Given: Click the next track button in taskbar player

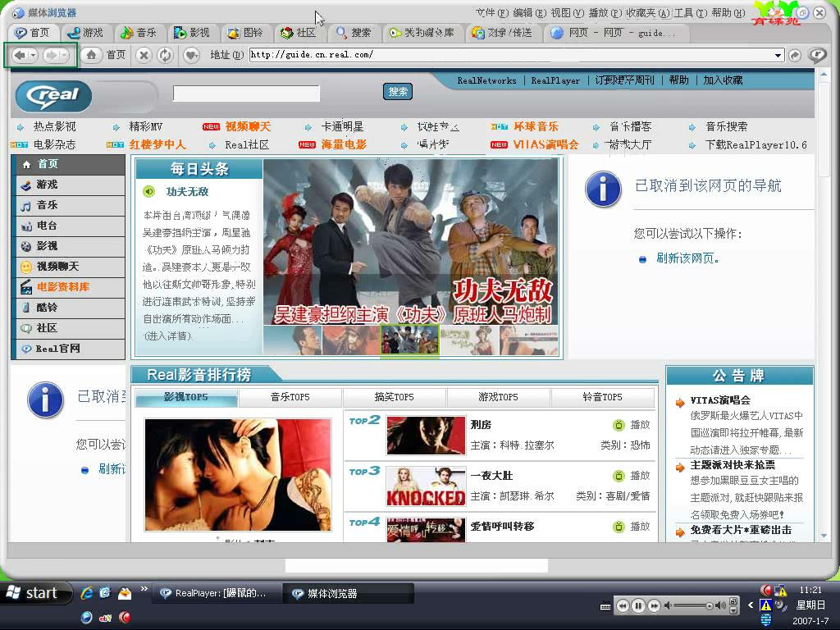Looking at the screenshot, I should [654, 606].
